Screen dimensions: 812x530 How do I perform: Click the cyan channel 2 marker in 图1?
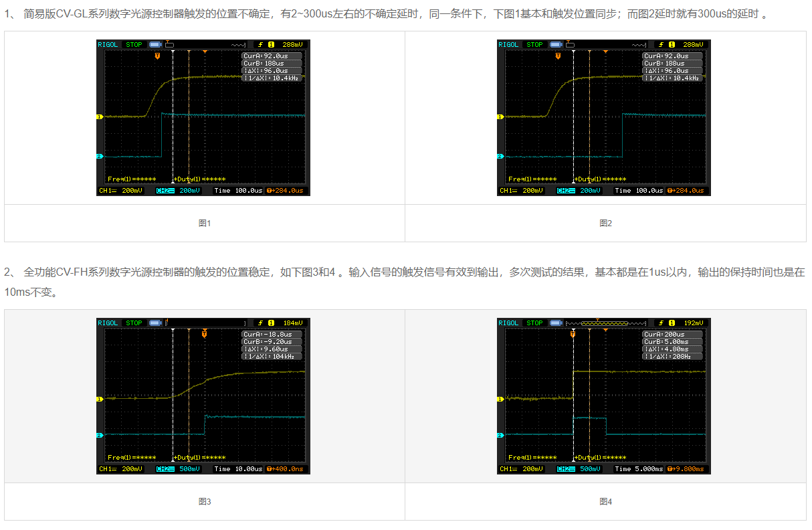pyautogui.click(x=100, y=157)
